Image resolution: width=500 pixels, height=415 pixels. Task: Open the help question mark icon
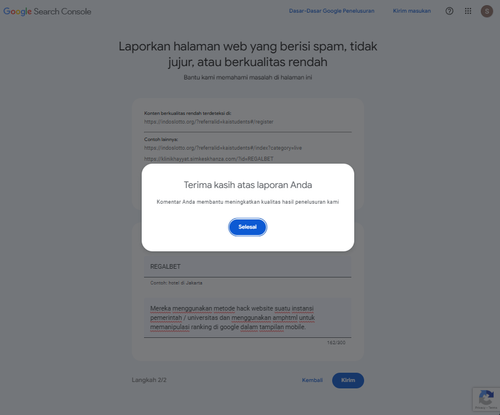pos(449,11)
